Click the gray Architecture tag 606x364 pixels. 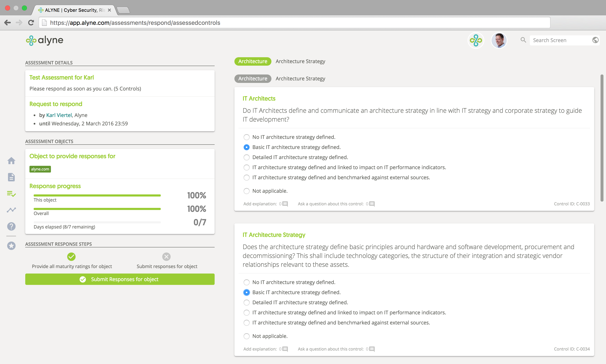[x=252, y=78]
